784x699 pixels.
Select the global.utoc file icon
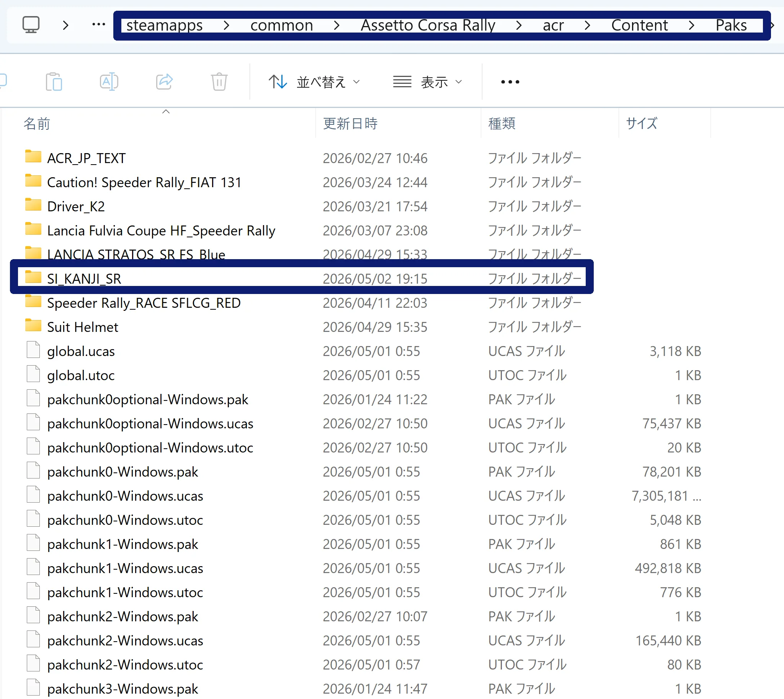click(x=33, y=374)
